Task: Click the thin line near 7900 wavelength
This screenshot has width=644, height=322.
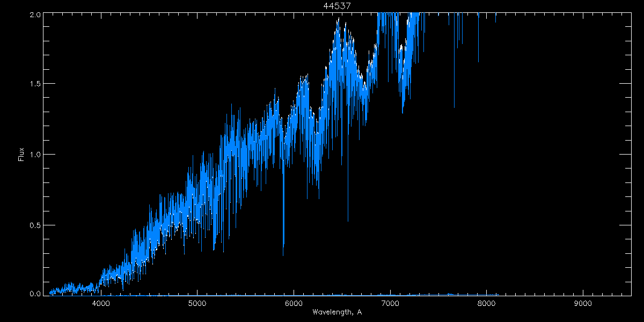Action: (x=478, y=38)
